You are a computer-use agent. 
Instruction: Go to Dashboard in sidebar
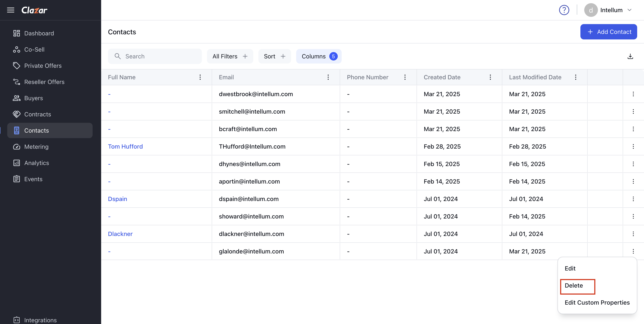[50, 33]
